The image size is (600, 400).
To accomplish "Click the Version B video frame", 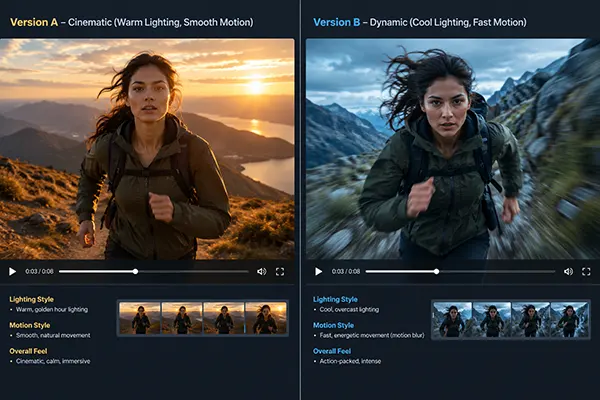I will tap(453, 149).
